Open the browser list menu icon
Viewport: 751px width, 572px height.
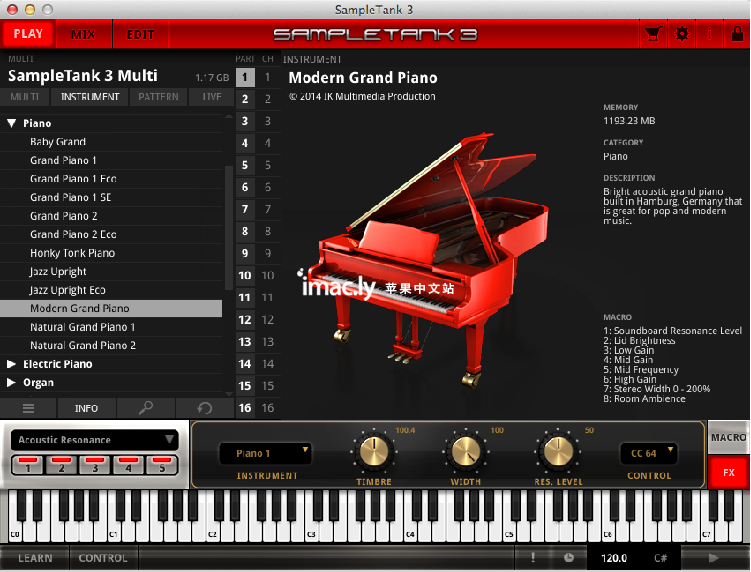[x=28, y=408]
